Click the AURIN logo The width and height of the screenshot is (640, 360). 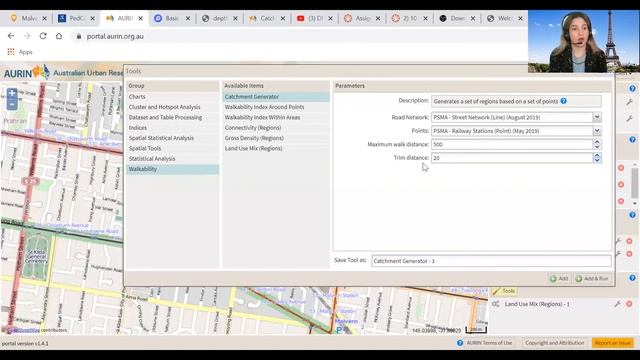click(x=27, y=73)
